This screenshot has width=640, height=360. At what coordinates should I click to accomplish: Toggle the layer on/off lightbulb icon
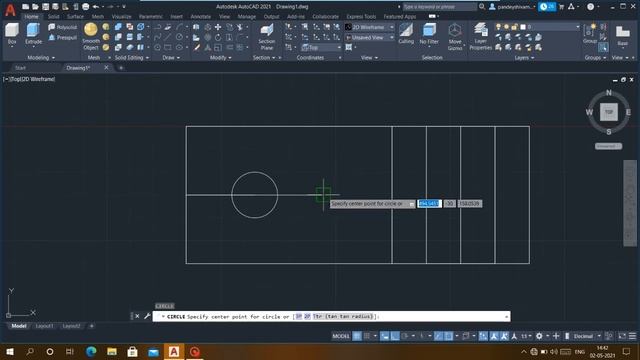point(498,27)
